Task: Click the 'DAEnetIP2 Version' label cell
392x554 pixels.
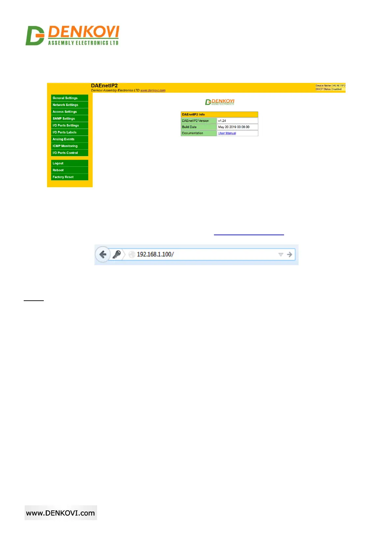Action: pos(198,121)
